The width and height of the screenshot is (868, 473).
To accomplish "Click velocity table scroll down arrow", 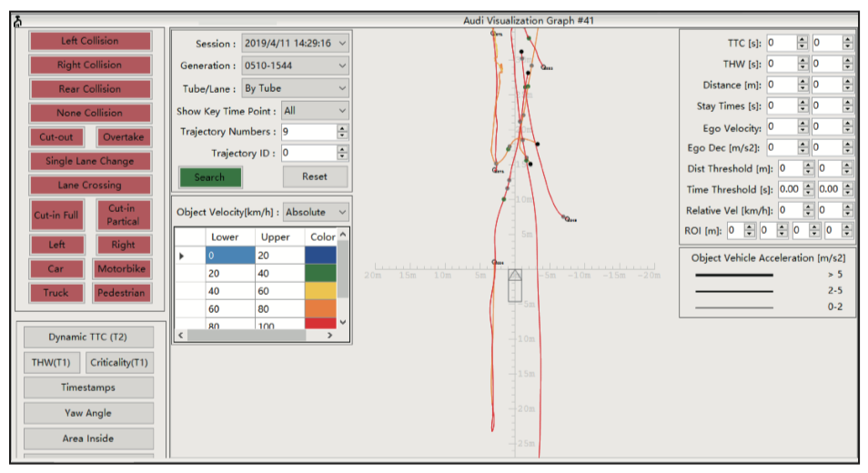I will click(x=343, y=321).
